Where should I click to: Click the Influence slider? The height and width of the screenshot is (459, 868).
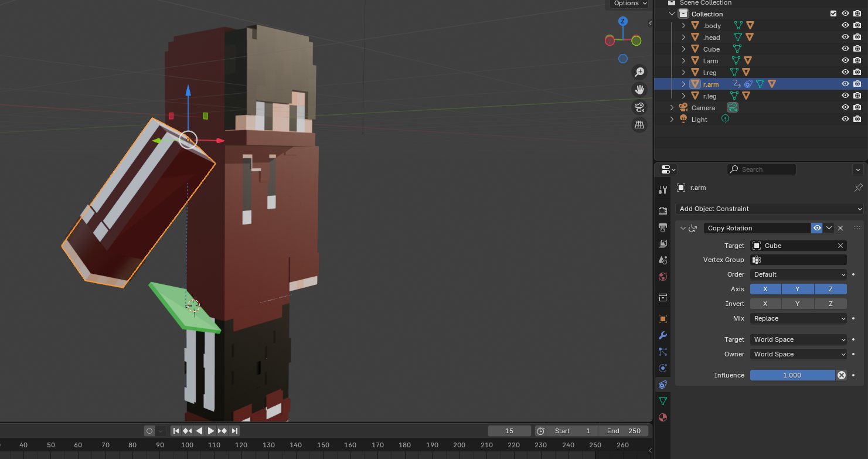(x=792, y=375)
